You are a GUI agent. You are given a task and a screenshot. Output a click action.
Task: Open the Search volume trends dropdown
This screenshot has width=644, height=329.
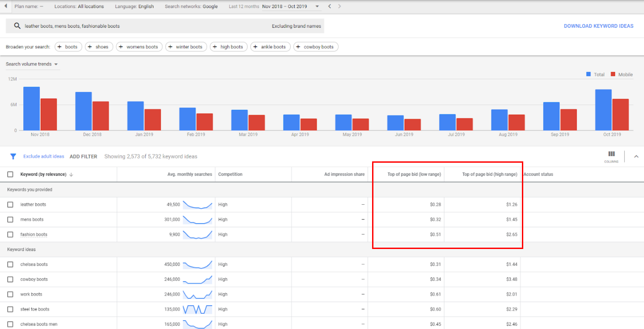coord(32,64)
